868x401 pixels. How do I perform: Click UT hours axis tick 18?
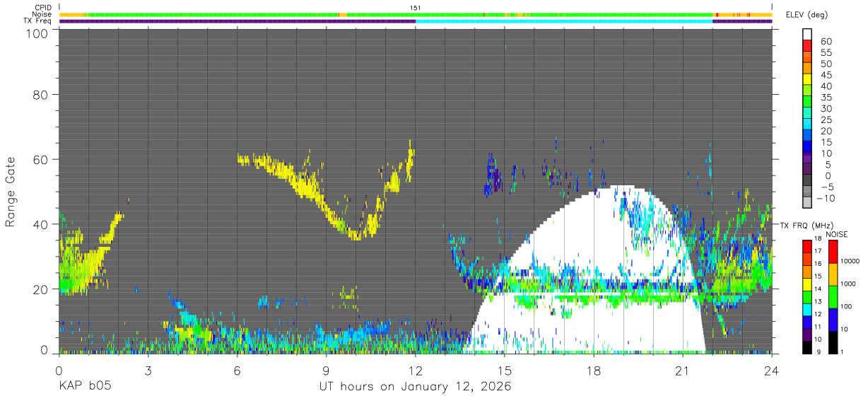click(x=593, y=370)
